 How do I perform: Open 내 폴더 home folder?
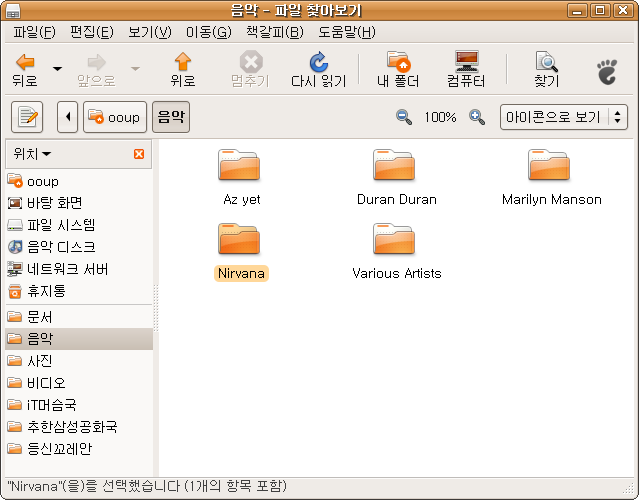[x=398, y=70]
